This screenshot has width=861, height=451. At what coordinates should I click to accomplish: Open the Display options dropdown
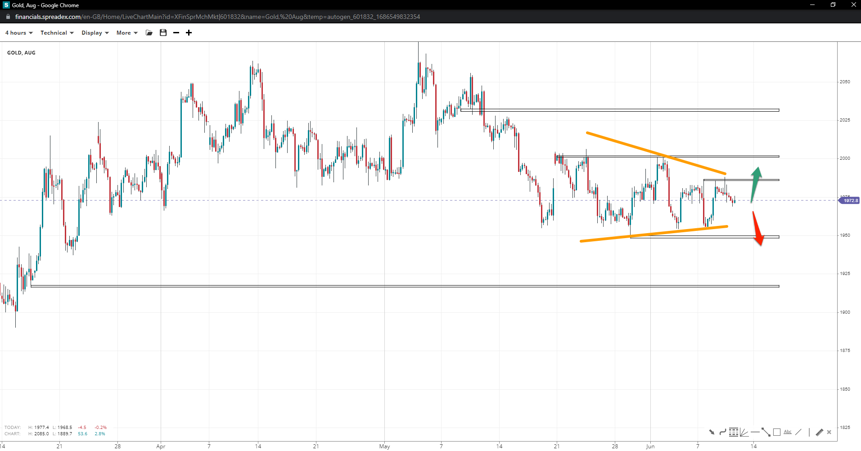click(x=95, y=33)
